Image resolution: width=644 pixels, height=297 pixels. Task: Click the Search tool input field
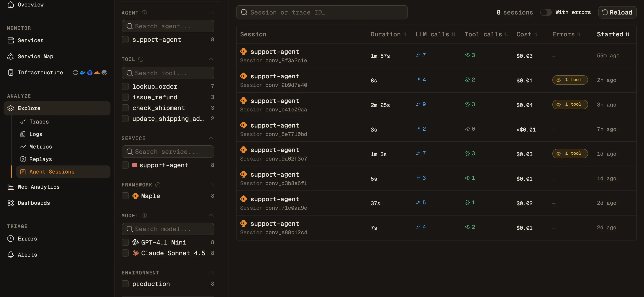(168, 73)
